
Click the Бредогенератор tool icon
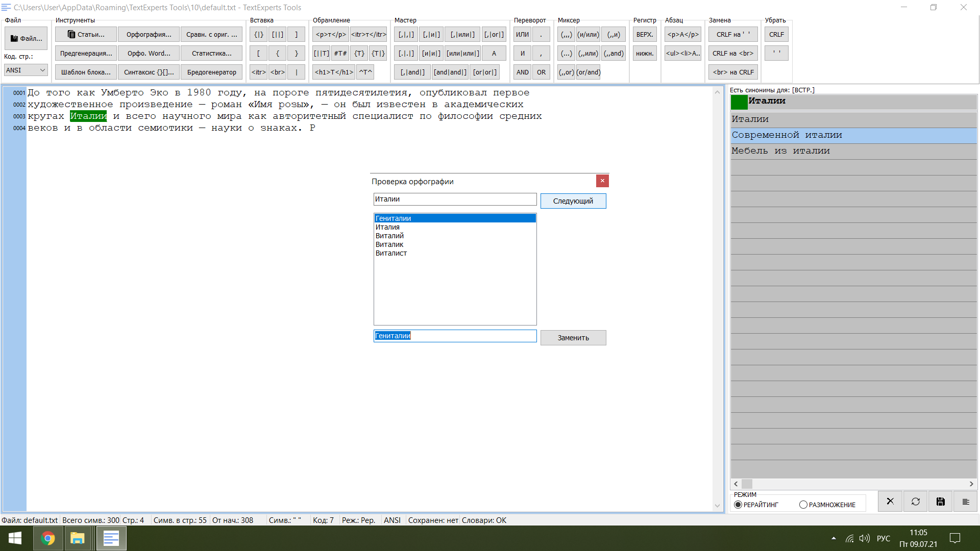coord(211,71)
